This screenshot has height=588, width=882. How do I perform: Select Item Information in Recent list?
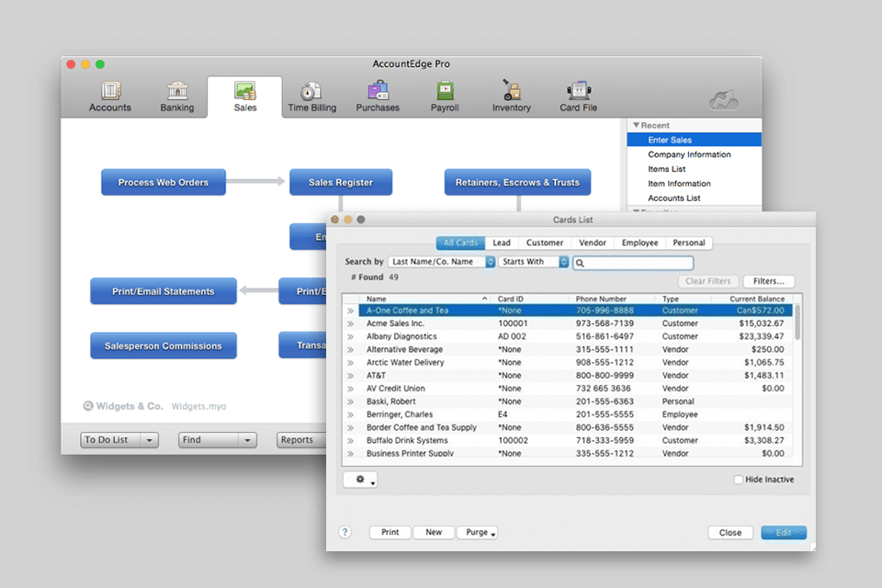(x=695, y=184)
